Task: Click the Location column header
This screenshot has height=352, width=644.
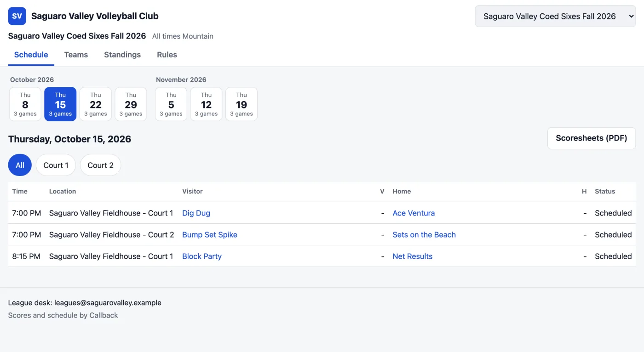Action: [x=63, y=192]
